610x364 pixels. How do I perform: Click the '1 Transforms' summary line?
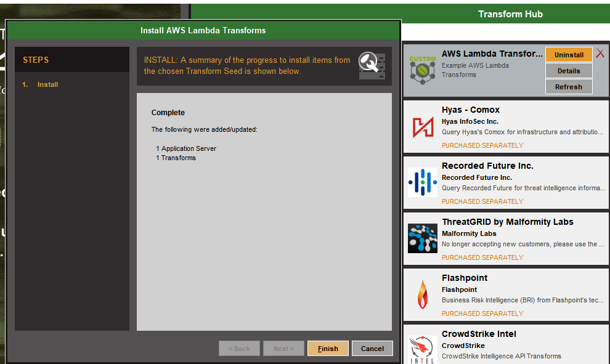pos(176,158)
